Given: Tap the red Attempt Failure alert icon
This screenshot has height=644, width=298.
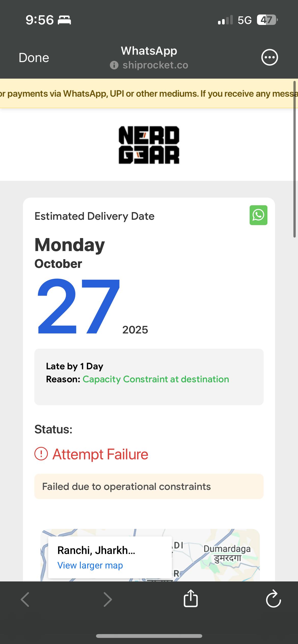Looking at the screenshot, I should [41, 454].
